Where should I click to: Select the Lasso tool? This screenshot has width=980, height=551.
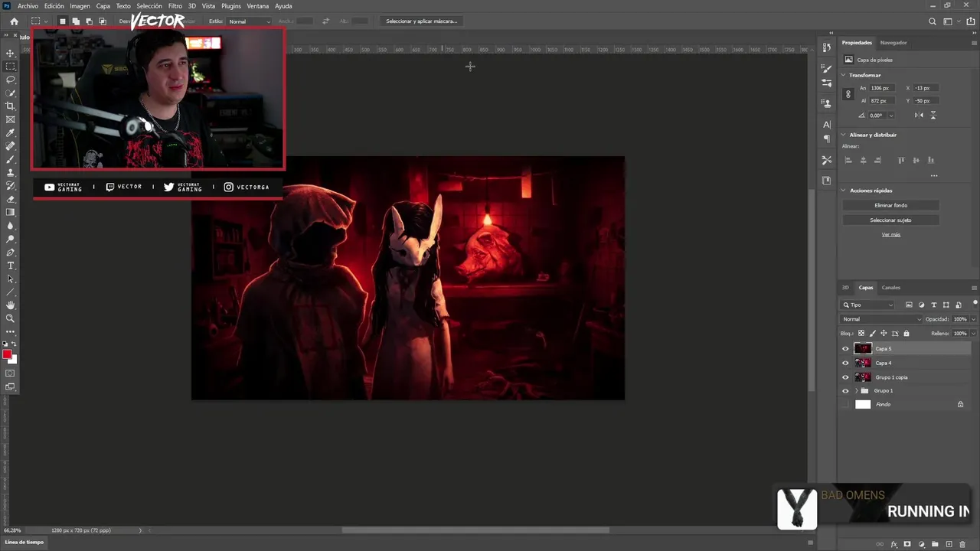11,80
